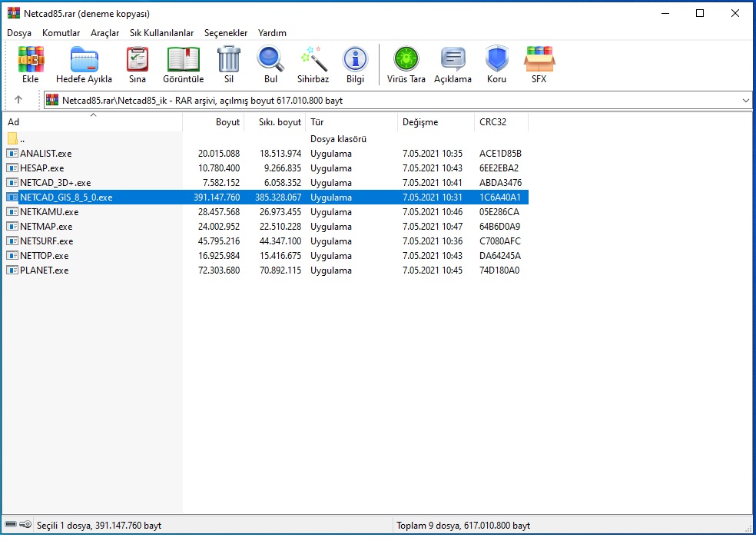Expand the address bar path dropdown
This screenshot has width=756, height=541.
(x=746, y=101)
